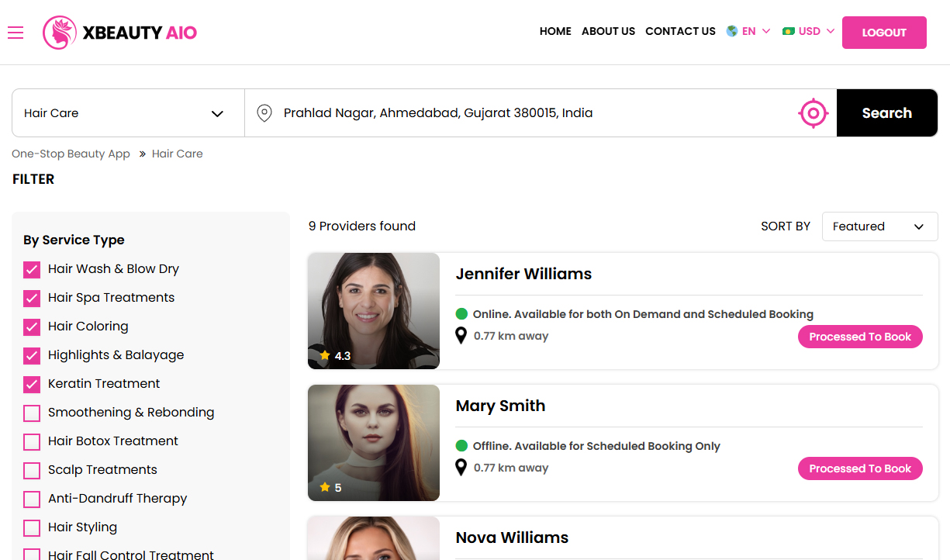Check the Anti-Dandruff Therapy filter
This screenshot has height=560, width=950.
point(32,500)
